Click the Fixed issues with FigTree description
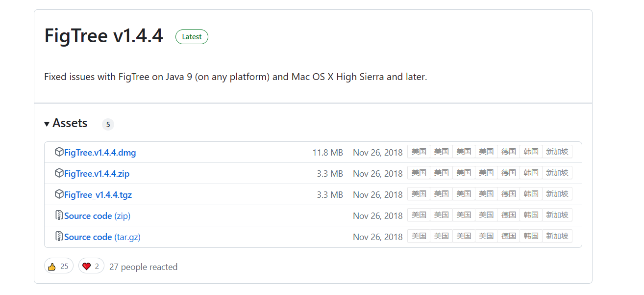The image size is (644, 295). pos(236,77)
